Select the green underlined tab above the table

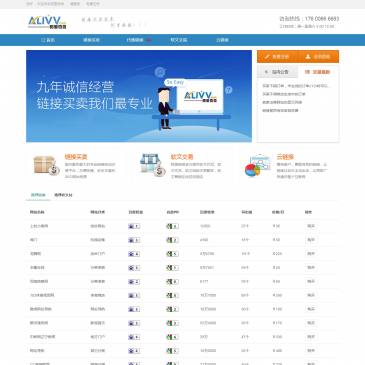coord(38,195)
